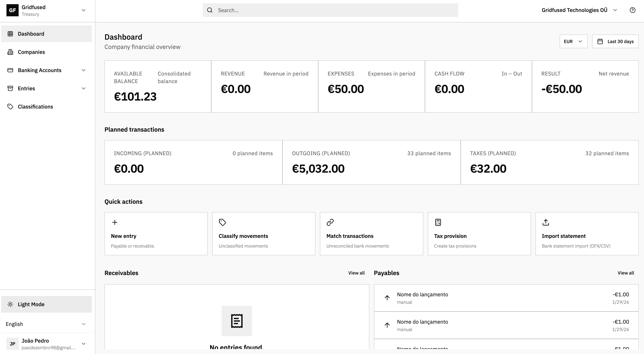This screenshot has height=354, width=644.
Task: Click the link icon on Match transactions card
Action: click(330, 222)
